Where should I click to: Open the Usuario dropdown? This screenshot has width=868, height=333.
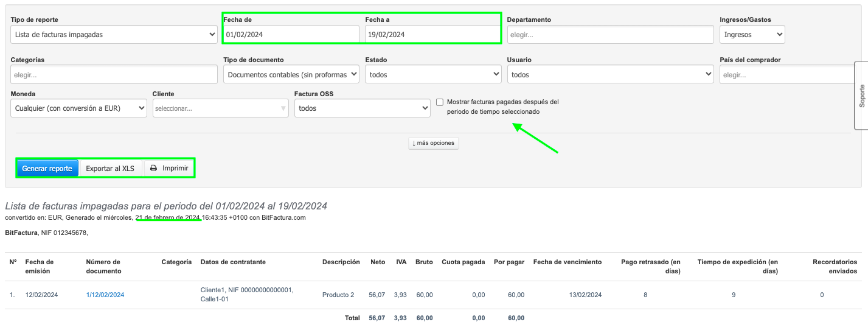pos(610,75)
